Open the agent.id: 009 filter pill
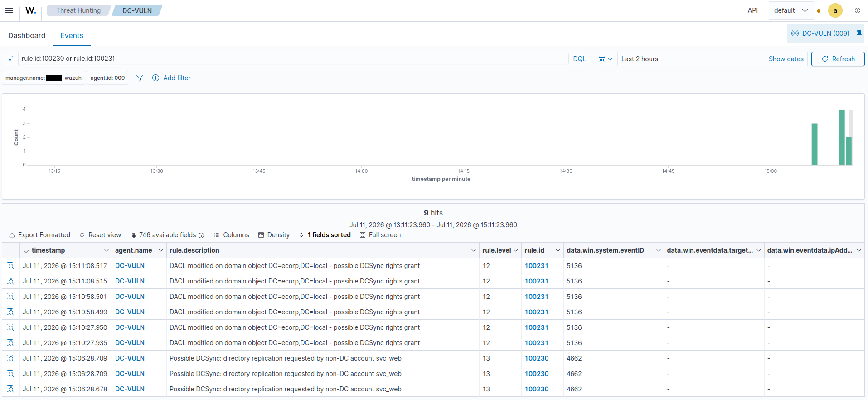 (x=107, y=78)
